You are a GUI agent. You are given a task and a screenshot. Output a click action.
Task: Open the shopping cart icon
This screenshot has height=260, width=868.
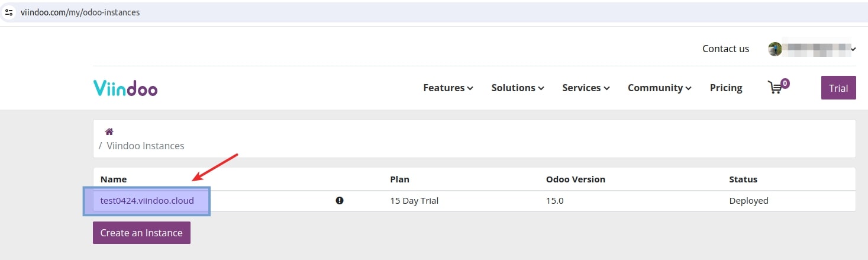coord(775,88)
